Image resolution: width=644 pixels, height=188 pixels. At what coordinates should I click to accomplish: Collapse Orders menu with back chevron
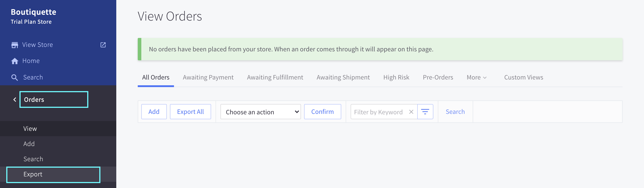pos(15,100)
